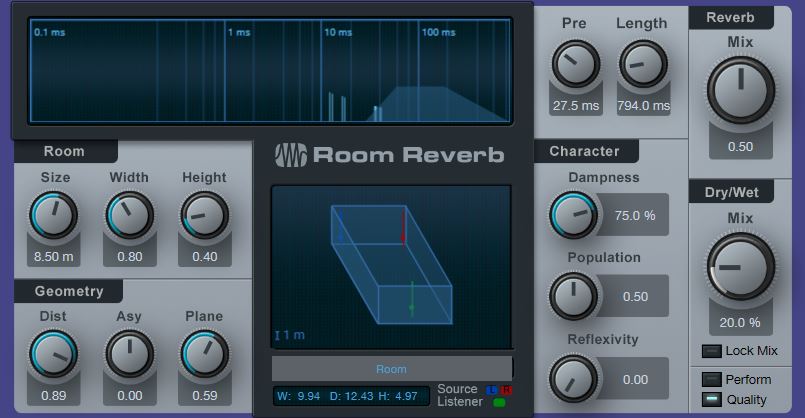Click the Dampness knob
Viewport: 805px width, 418px height.
[x=574, y=215]
